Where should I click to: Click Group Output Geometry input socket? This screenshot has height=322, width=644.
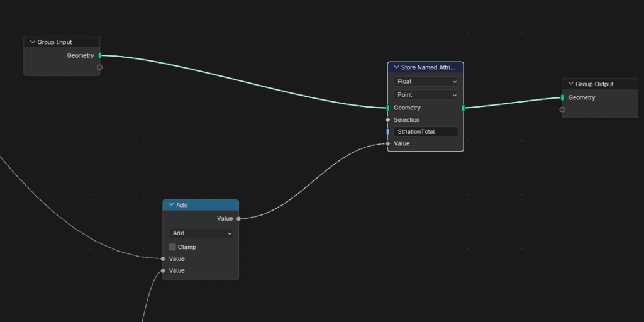(x=562, y=97)
